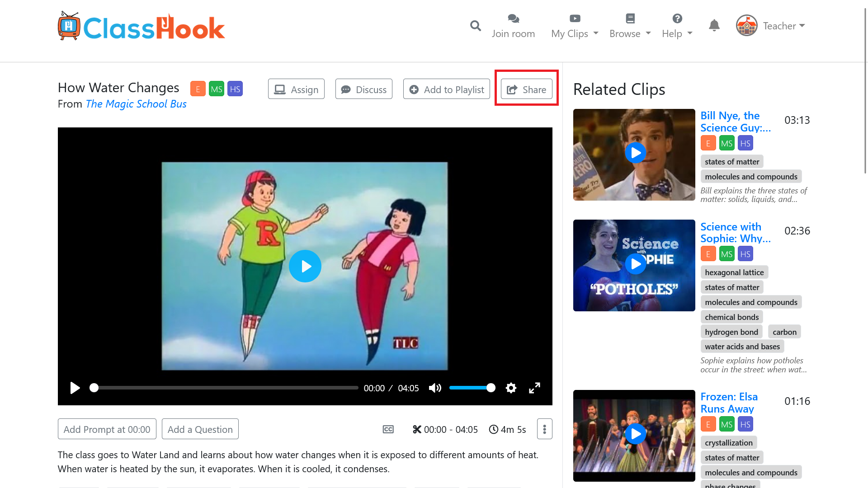Open the search magnifier icon
Viewport: 868px width, 488px height.
(475, 26)
